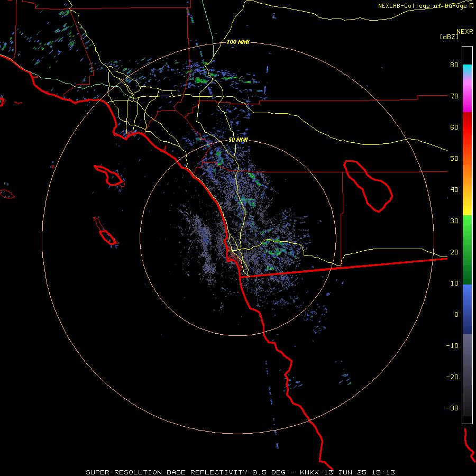This screenshot has width=476, height=476.
Task: Click the NEXR label above color scale
Action: pos(465,32)
